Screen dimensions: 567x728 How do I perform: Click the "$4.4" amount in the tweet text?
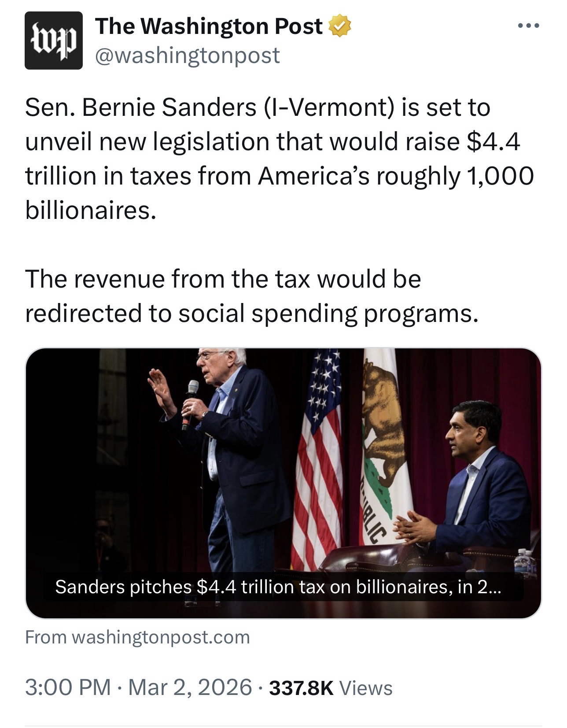[x=493, y=141]
